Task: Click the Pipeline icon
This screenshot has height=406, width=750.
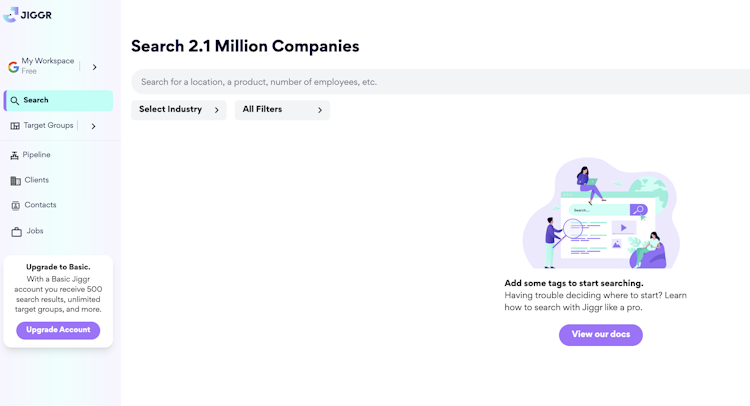Action: pos(15,156)
